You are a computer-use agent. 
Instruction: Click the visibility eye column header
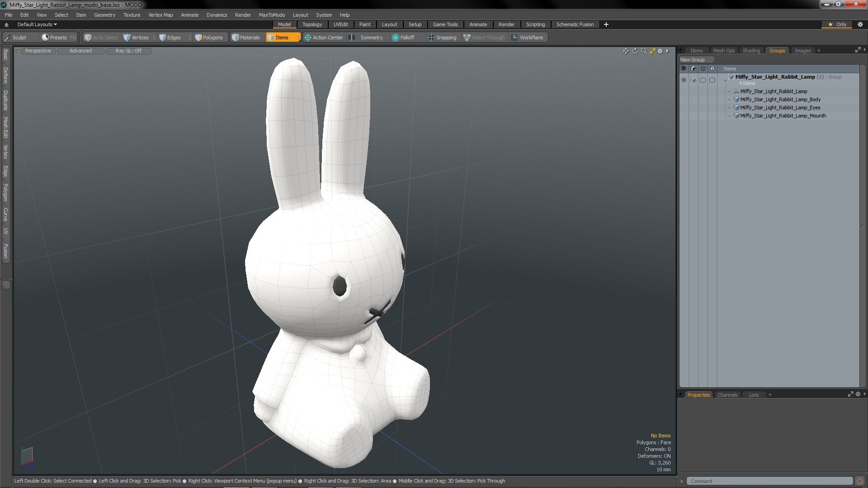(684, 69)
